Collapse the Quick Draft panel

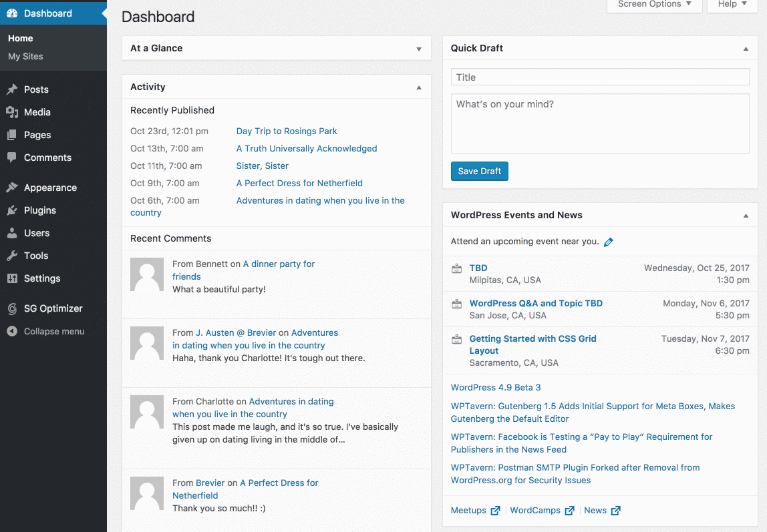coord(746,49)
